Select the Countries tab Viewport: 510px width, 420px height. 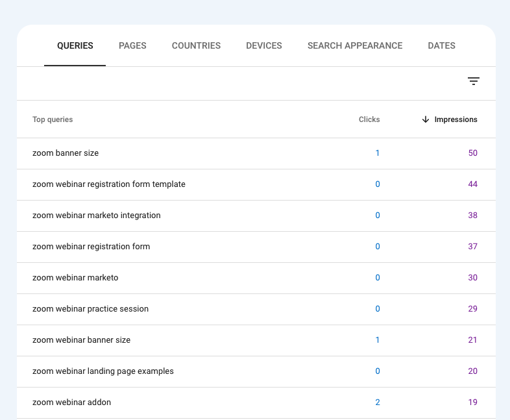(x=196, y=46)
